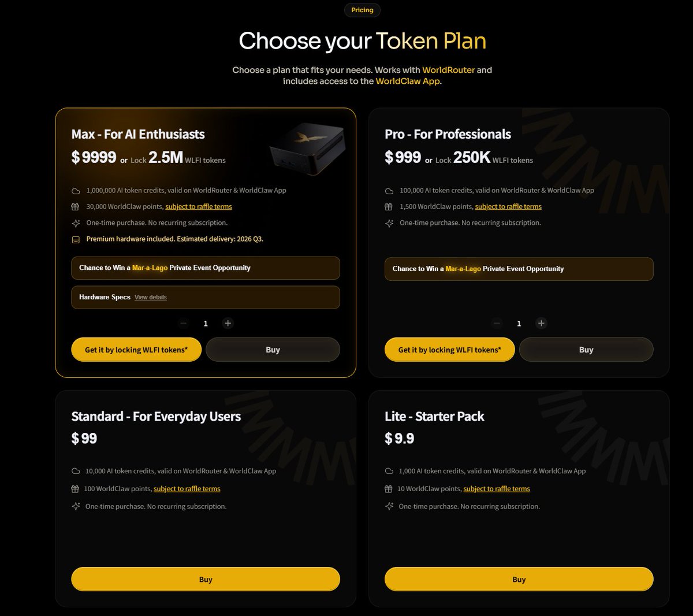Decrease Max plan quantity with minus icon
This screenshot has height=616, width=693.
(x=184, y=324)
